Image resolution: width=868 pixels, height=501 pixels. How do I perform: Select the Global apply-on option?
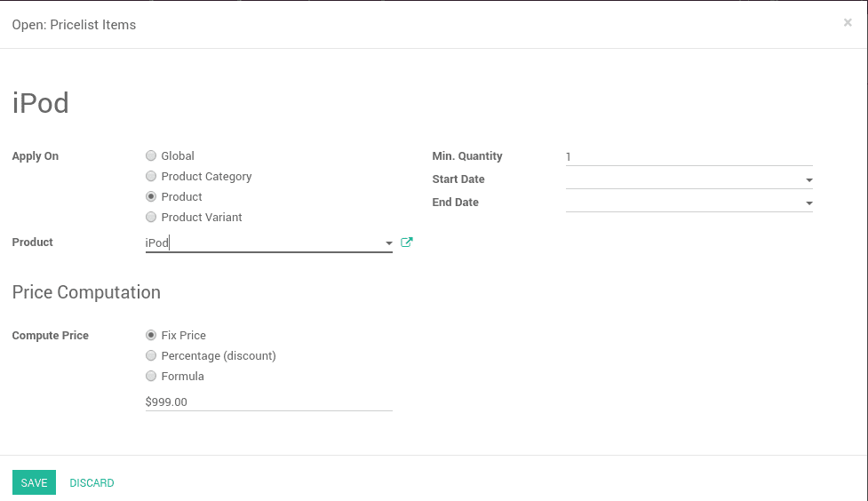coord(150,155)
